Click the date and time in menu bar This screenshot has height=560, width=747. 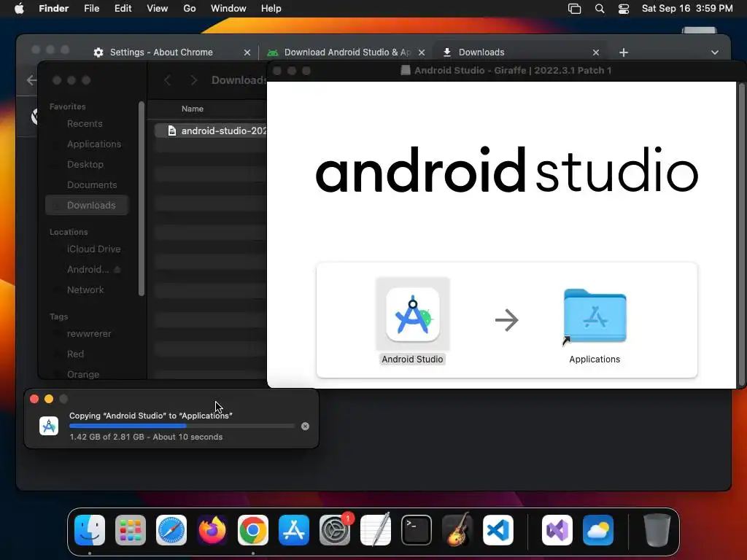(x=687, y=9)
